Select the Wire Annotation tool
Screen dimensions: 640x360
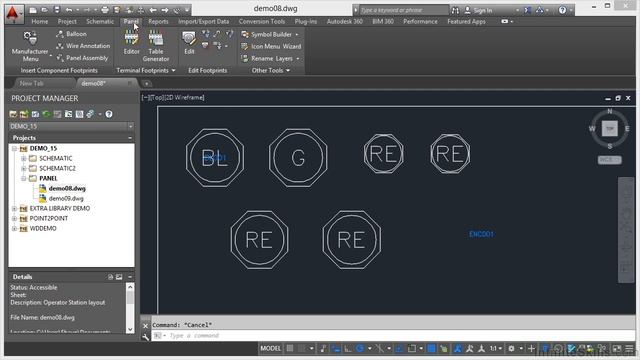(83, 46)
